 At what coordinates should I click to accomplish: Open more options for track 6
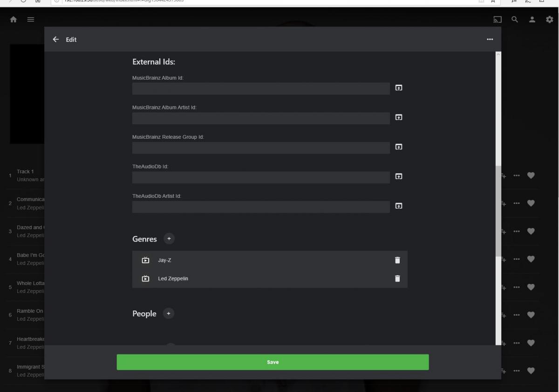[x=517, y=315]
